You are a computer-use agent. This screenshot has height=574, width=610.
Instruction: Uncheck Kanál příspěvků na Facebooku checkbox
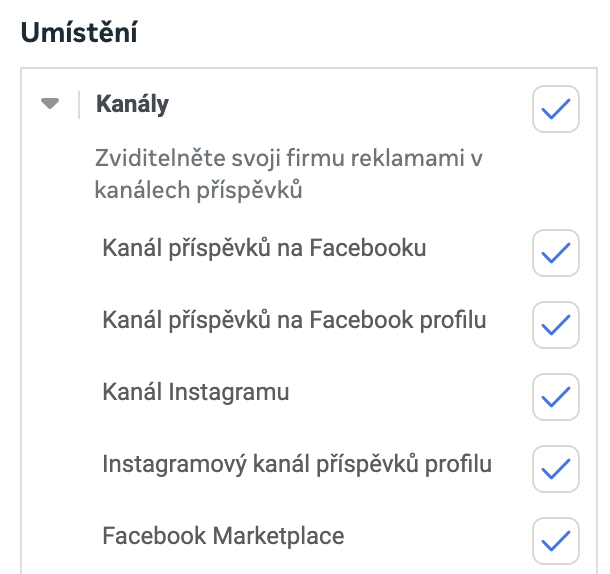[x=555, y=253]
